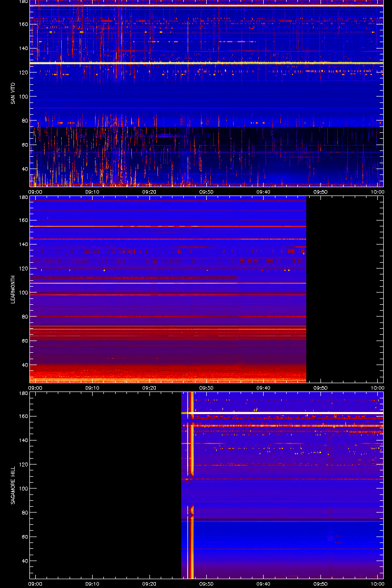Screen dimensions: 392x588
Task: Select the 60 frequency tick on Learmonth axis
Action: pos(24,341)
